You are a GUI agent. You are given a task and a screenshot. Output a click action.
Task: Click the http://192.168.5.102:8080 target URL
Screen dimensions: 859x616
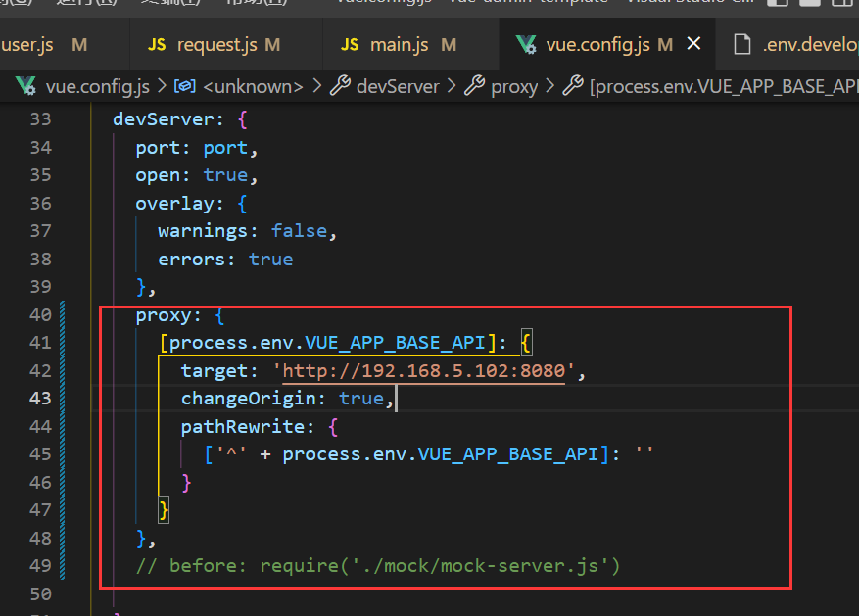tap(423, 371)
